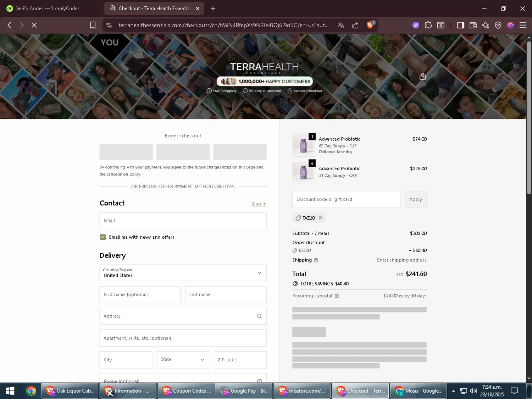Click the page vertical scrollbar
The height and width of the screenshot is (399, 532).
click(x=529, y=117)
